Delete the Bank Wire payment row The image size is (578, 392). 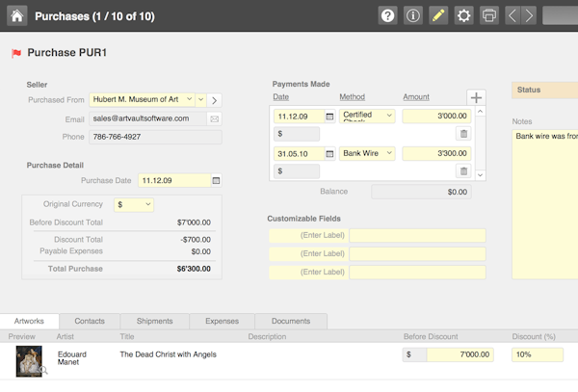tap(463, 171)
